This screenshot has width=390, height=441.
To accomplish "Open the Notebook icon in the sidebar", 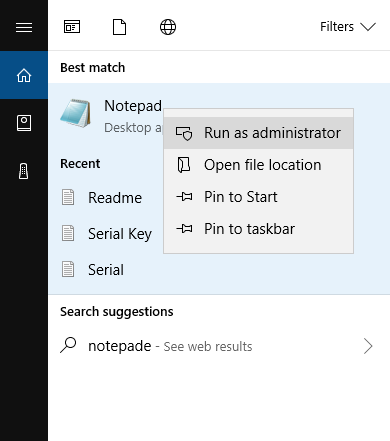I will click(x=24, y=123).
